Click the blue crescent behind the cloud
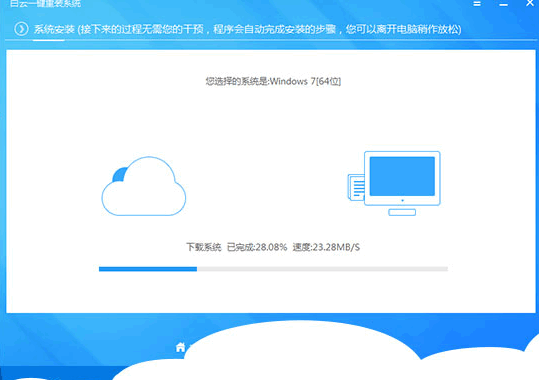Screen dimensions: 539x380 (119, 174)
